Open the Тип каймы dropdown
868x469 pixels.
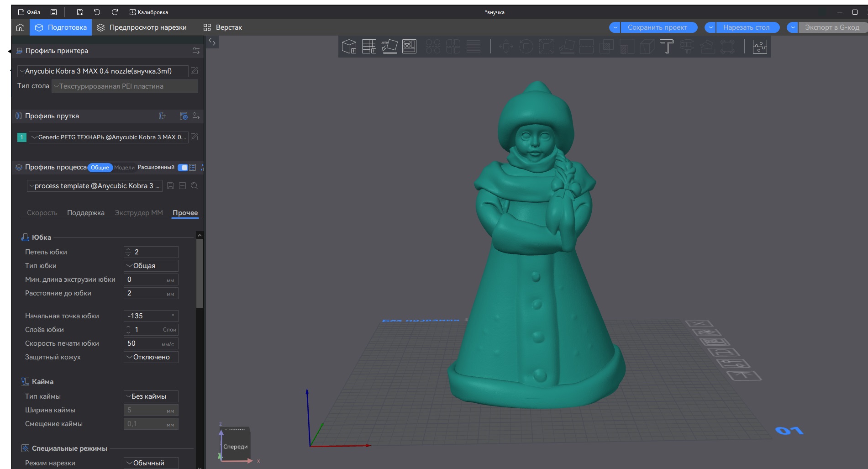tap(151, 396)
